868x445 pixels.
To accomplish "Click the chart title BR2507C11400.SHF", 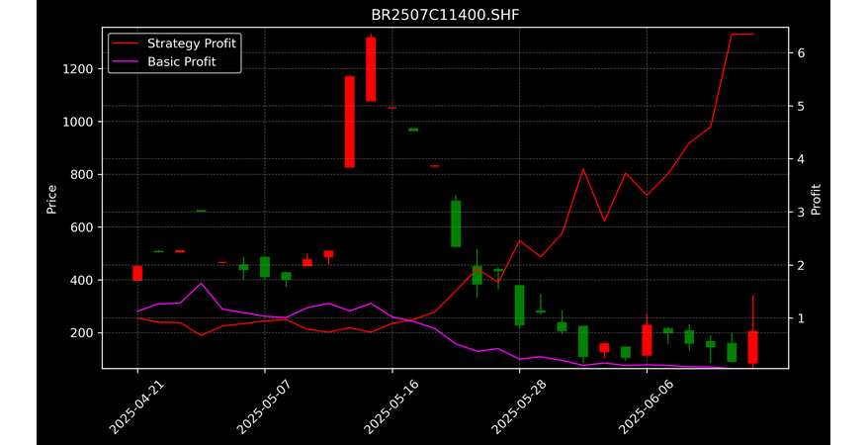I will point(445,15).
